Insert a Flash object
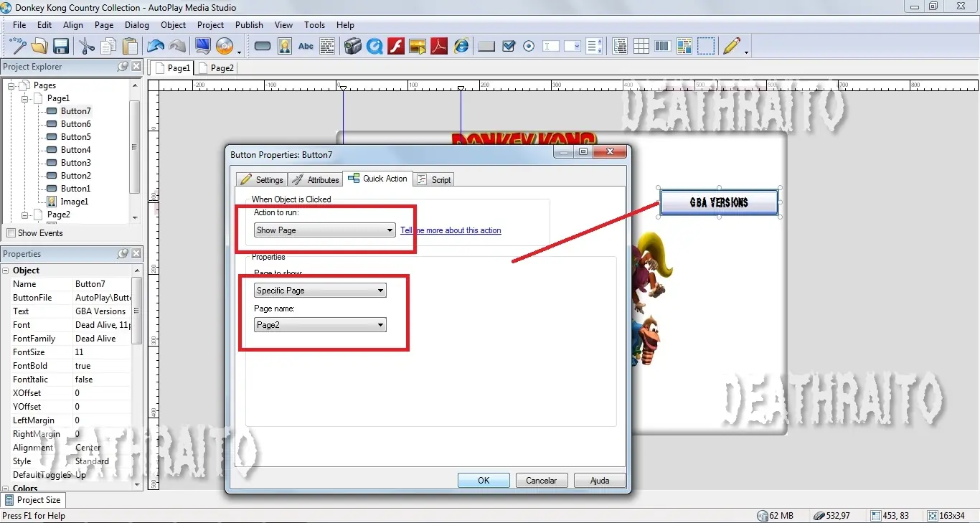The height and width of the screenshot is (523, 980). click(396, 47)
